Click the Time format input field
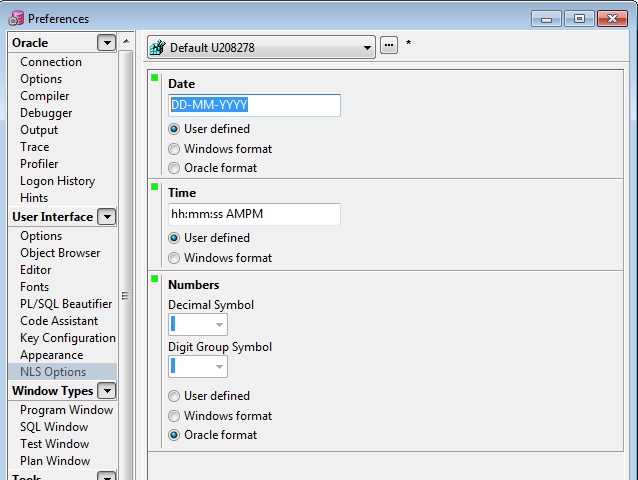Screen dimensions: 638x480 (254, 214)
